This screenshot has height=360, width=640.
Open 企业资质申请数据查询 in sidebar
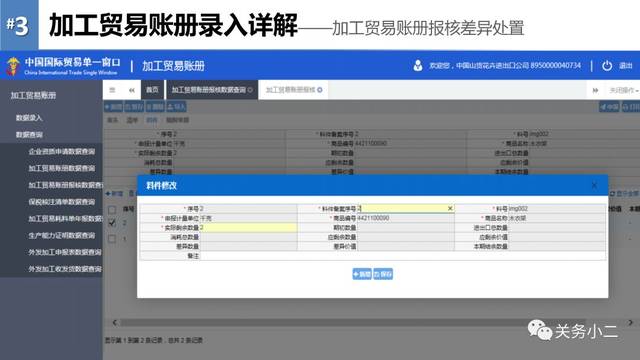[x=62, y=151]
